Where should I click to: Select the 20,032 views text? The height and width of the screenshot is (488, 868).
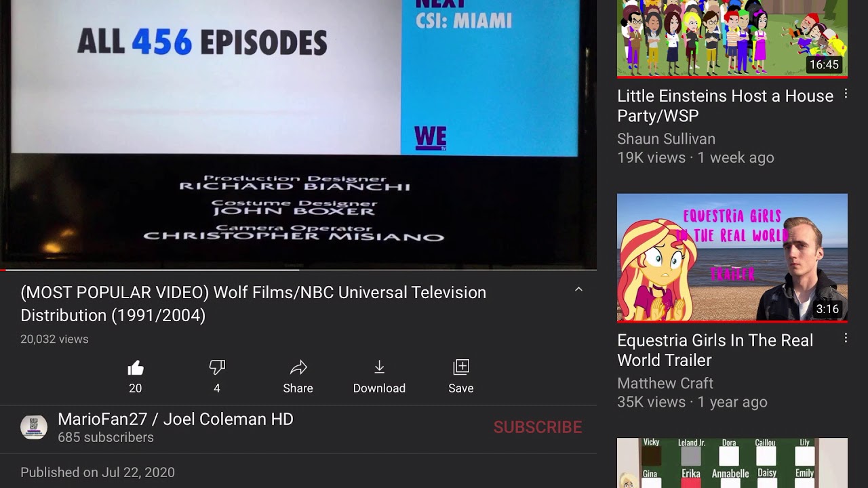tap(54, 339)
